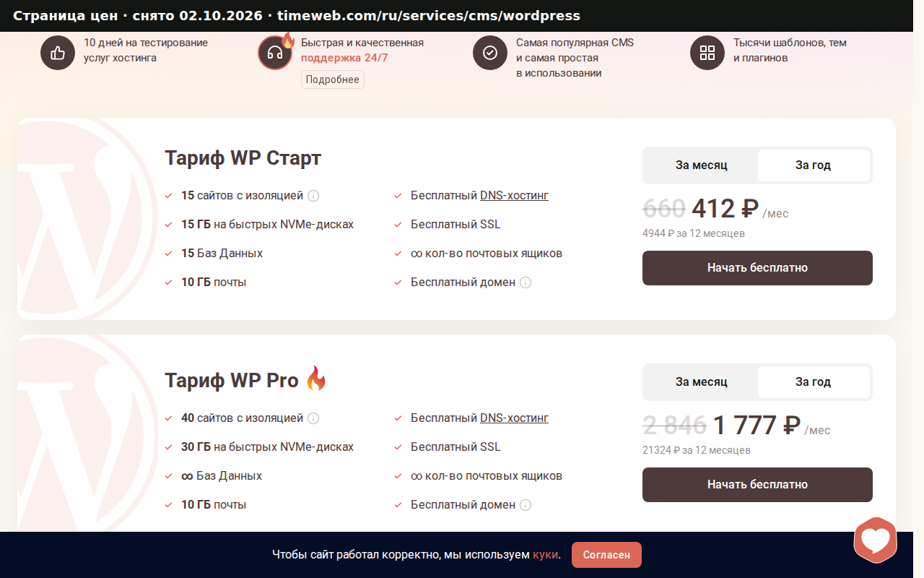Viewport: 924px width, 578px height.
Task: Click the ∞ Баз Данных feature
Action: coord(222,476)
